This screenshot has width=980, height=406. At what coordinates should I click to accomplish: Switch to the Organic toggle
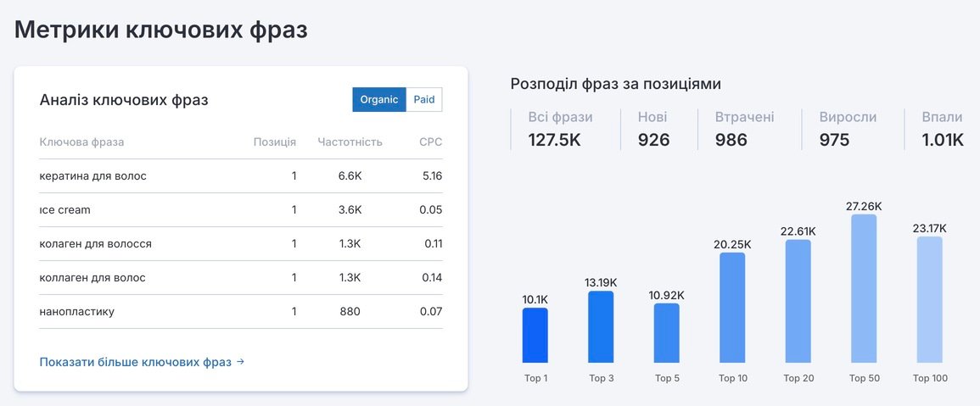coord(378,100)
